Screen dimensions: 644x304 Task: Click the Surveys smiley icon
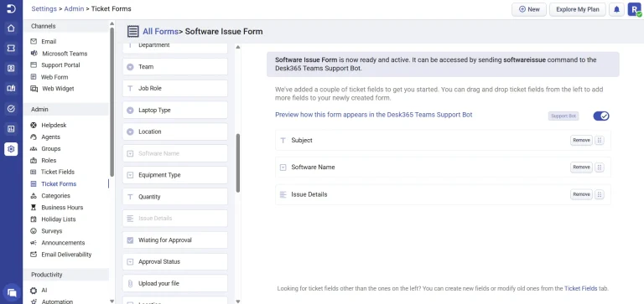(34, 231)
